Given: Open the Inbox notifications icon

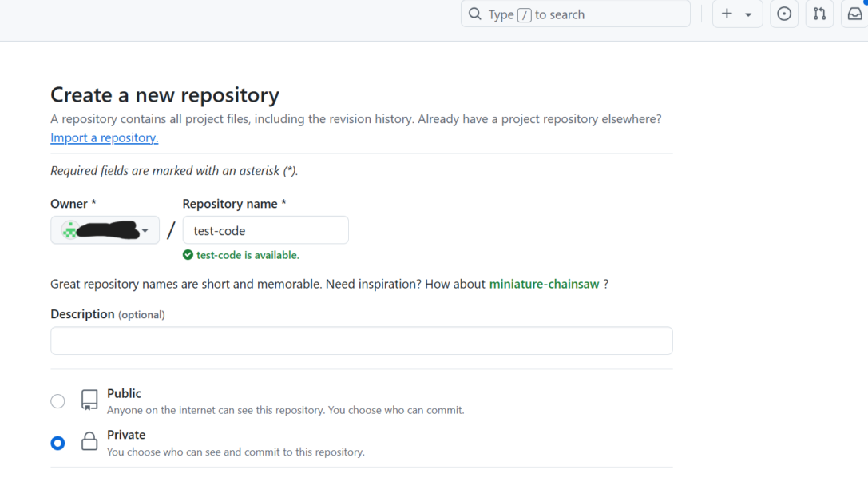Looking at the screenshot, I should pyautogui.click(x=855, y=14).
